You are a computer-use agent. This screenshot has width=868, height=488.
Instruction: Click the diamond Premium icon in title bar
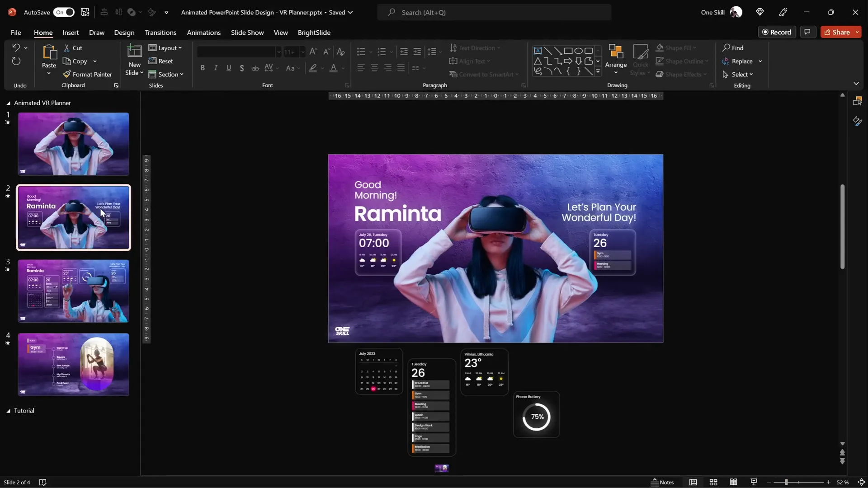click(x=759, y=12)
